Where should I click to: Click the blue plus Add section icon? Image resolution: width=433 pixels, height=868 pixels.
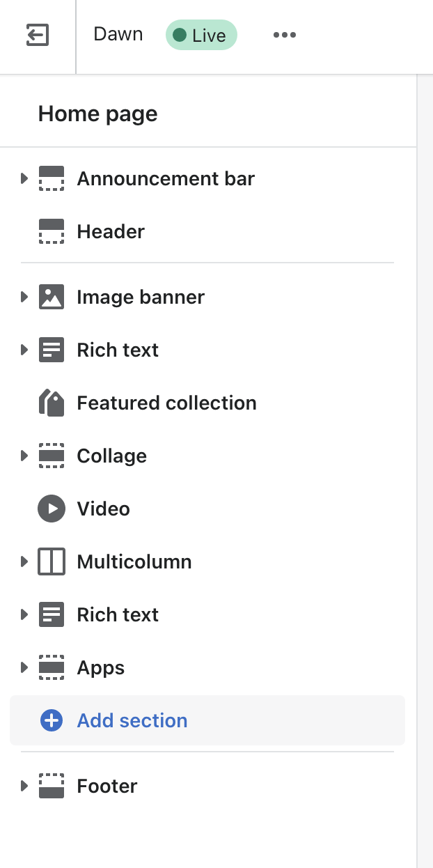coord(52,720)
